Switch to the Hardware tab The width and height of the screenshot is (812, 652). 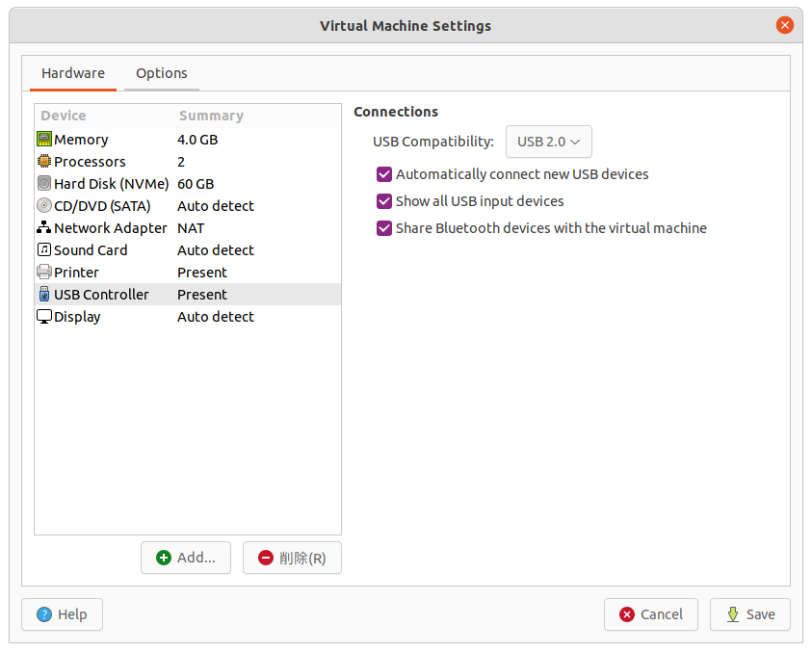pyautogui.click(x=73, y=73)
